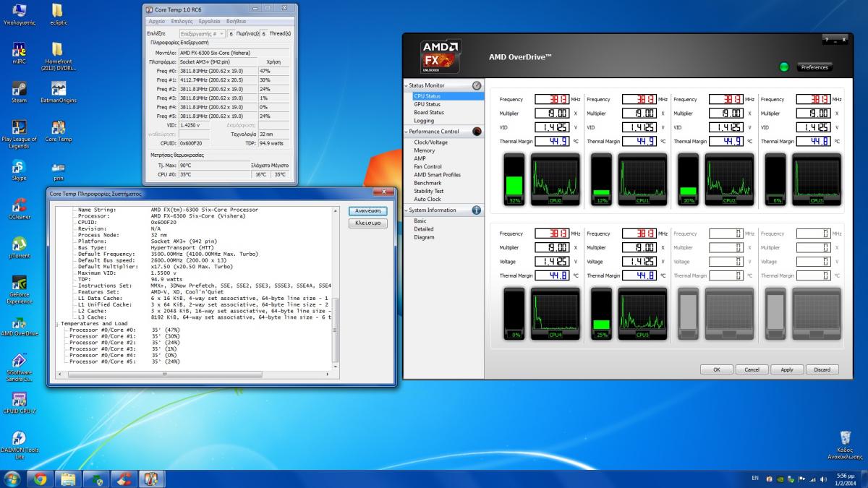Switch to Core Temp taskbar button
Screen dimensions: 868x488
click(x=150, y=479)
